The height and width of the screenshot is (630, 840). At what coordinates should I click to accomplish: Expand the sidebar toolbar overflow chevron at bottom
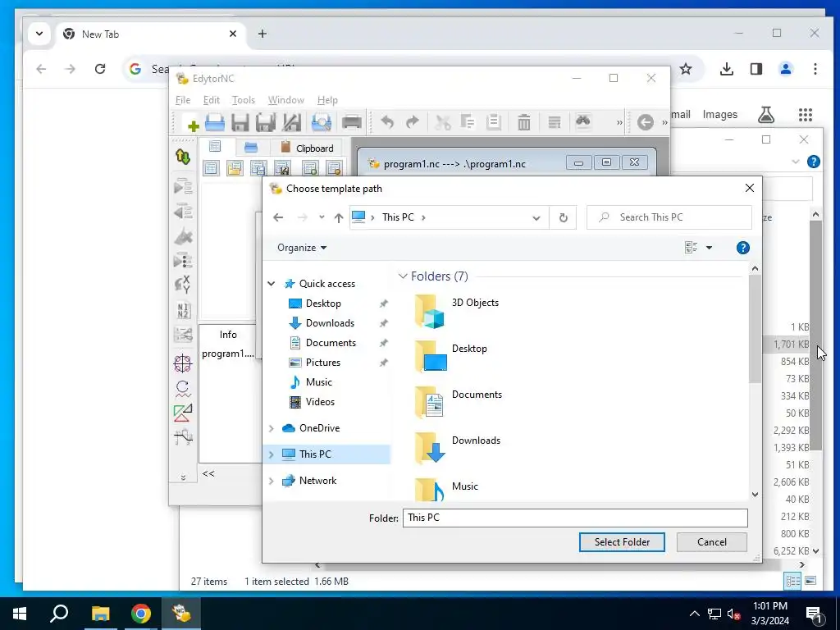183,477
